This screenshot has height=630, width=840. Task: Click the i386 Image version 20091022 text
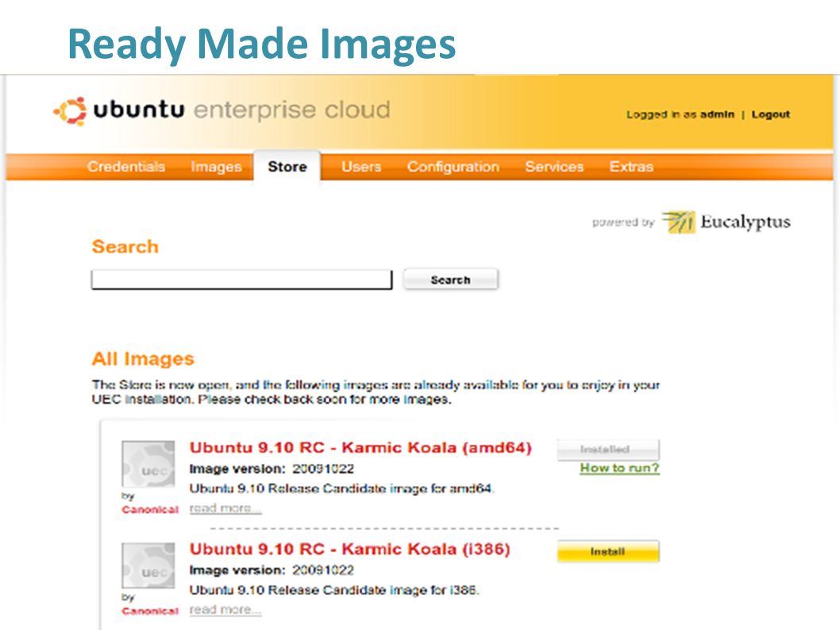(272, 570)
